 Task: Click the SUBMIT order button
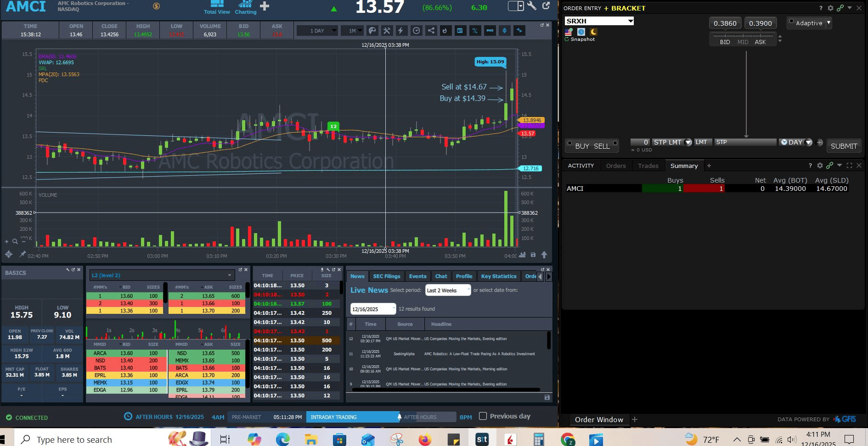coord(844,146)
